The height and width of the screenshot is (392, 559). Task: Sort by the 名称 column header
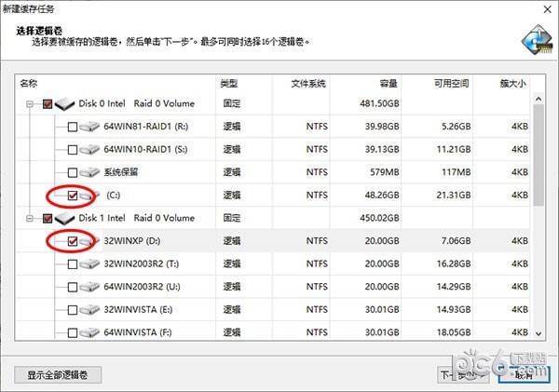click(x=116, y=84)
